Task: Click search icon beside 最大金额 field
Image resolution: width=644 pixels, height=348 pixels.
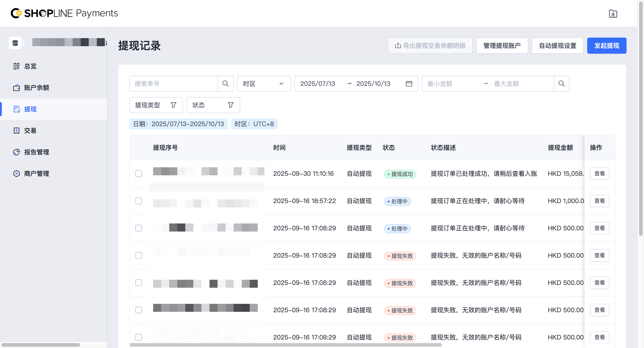Action: click(x=561, y=84)
